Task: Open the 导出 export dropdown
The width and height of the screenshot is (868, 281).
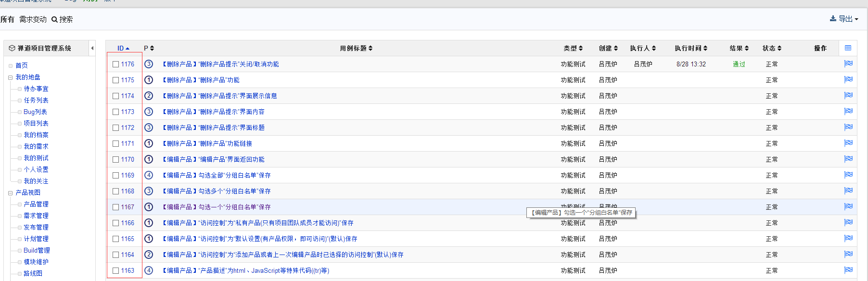Action: point(844,19)
